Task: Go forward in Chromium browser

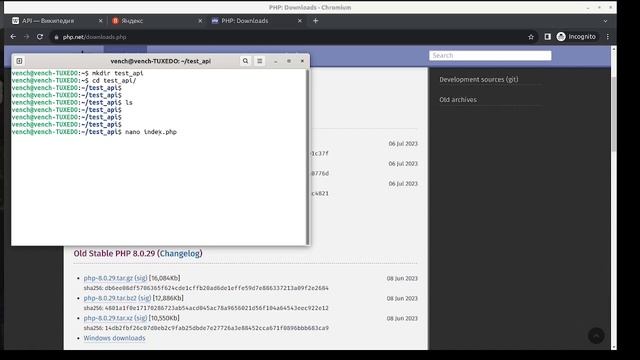Action: (x=27, y=37)
